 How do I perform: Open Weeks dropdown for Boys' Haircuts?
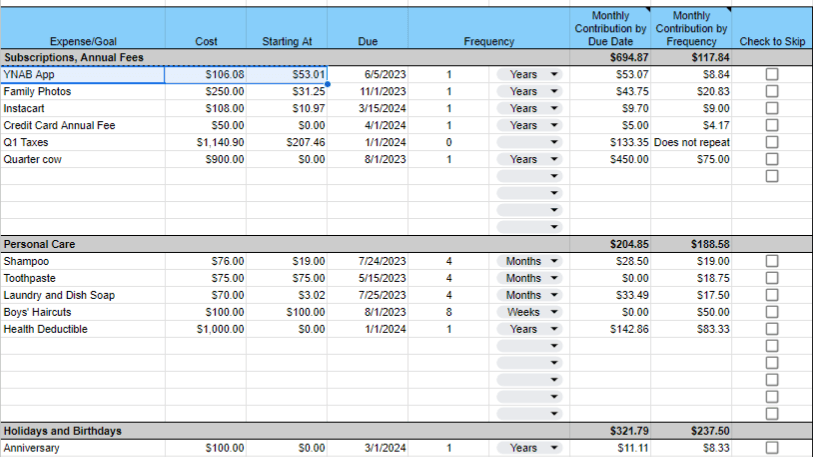pyautogui.click(x=529, y=312)
